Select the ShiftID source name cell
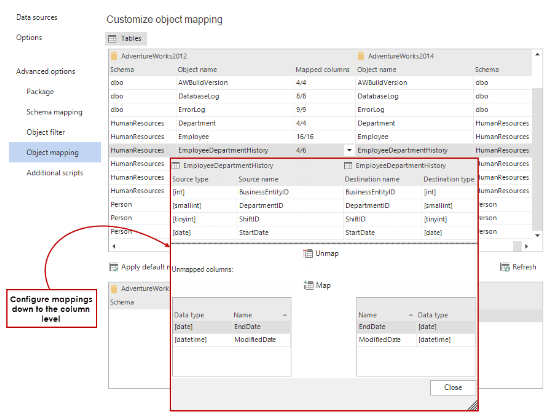The width and height of the screenshot is (551, 419). click(x=290, y=219)
